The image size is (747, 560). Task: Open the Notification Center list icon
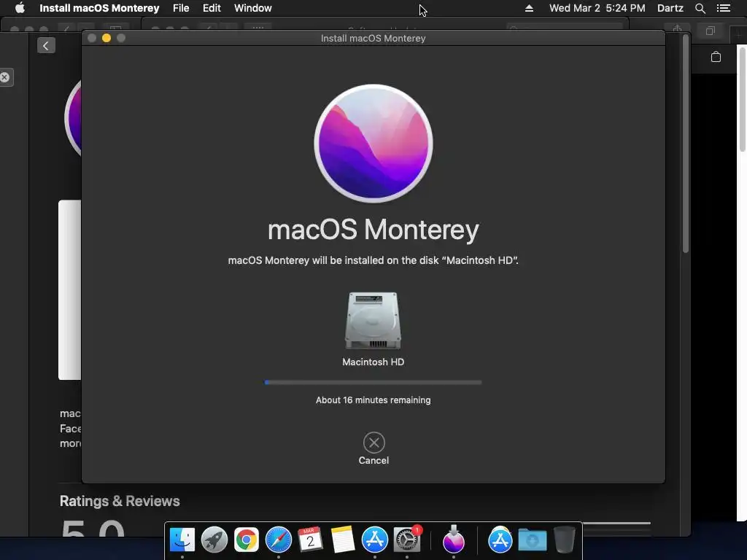pyautogui.click(x=724, y=8)
